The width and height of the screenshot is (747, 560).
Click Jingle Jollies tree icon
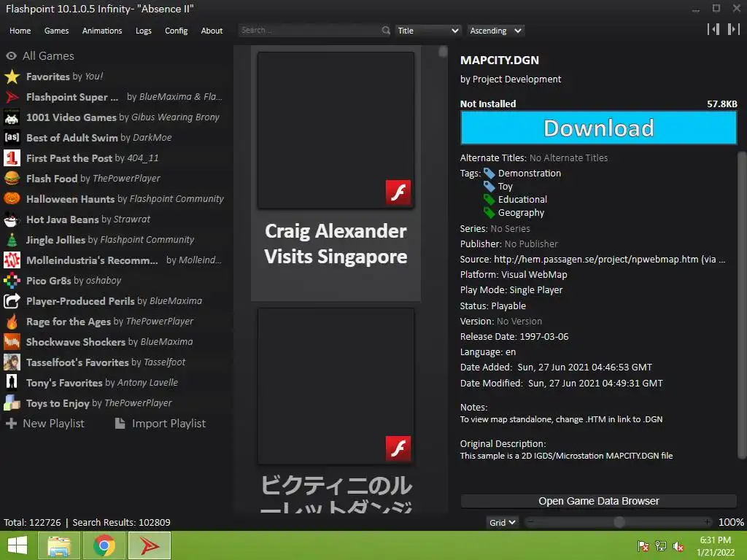[x=12, y=240]
